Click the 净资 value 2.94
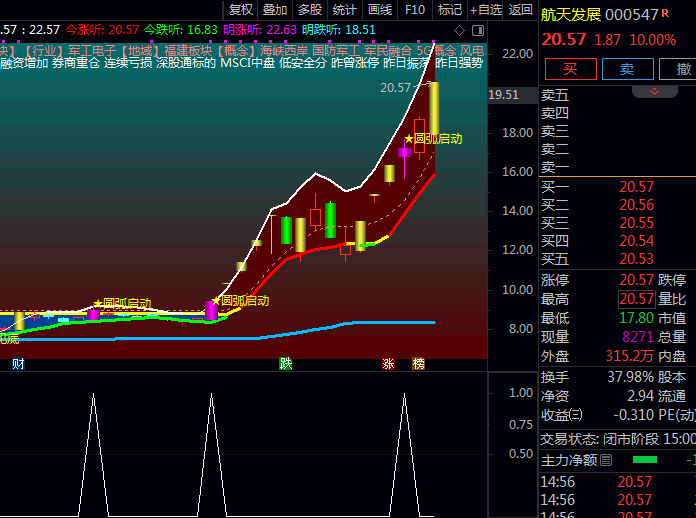 click(641, 396)
